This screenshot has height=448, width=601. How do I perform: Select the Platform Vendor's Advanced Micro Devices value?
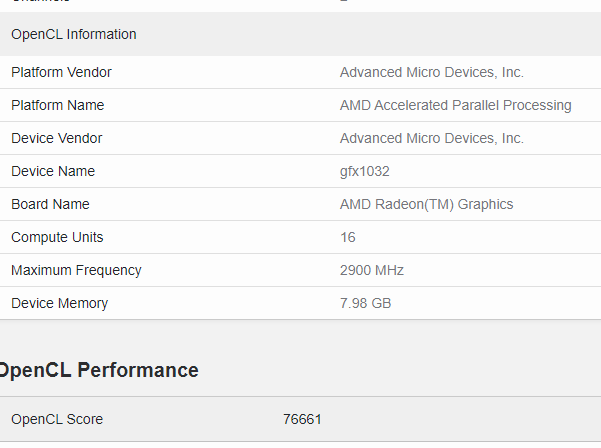431,72
